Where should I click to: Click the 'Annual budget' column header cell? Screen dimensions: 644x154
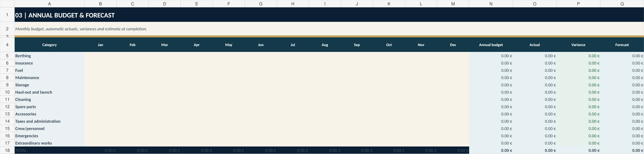coord(491,45)
